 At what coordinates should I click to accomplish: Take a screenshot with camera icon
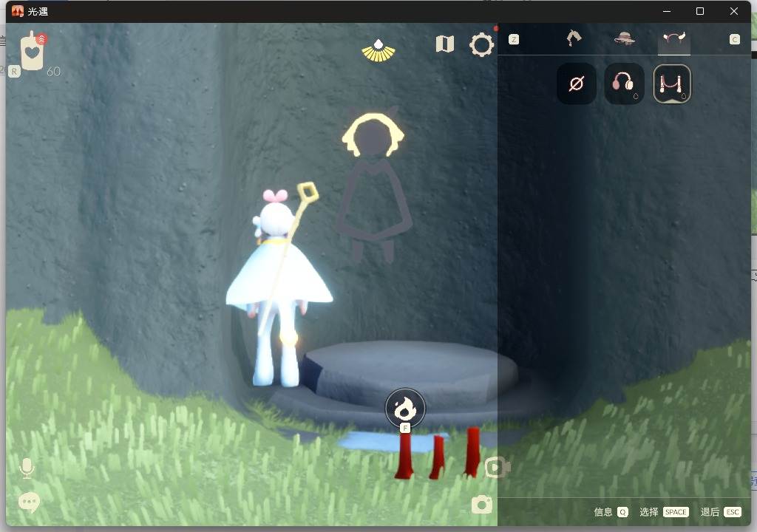click(482, 505)
